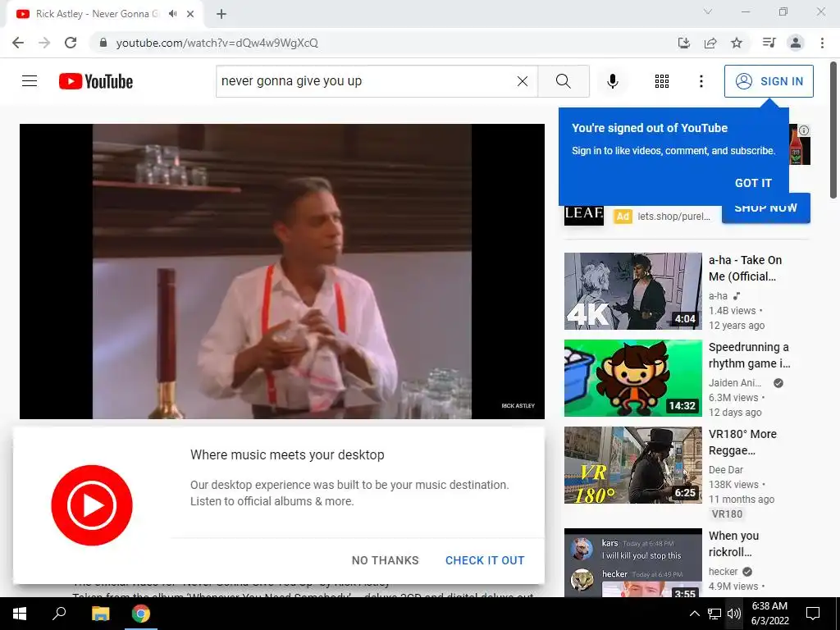840x630 pixels.
Task: Clear the search box text
Action: click(523, 81)
